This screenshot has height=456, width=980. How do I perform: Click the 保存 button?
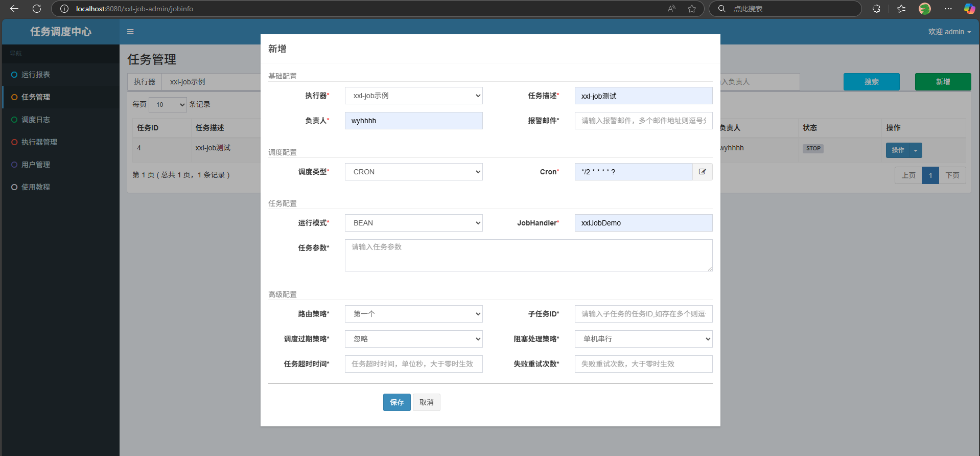click(x=397, y=402)
